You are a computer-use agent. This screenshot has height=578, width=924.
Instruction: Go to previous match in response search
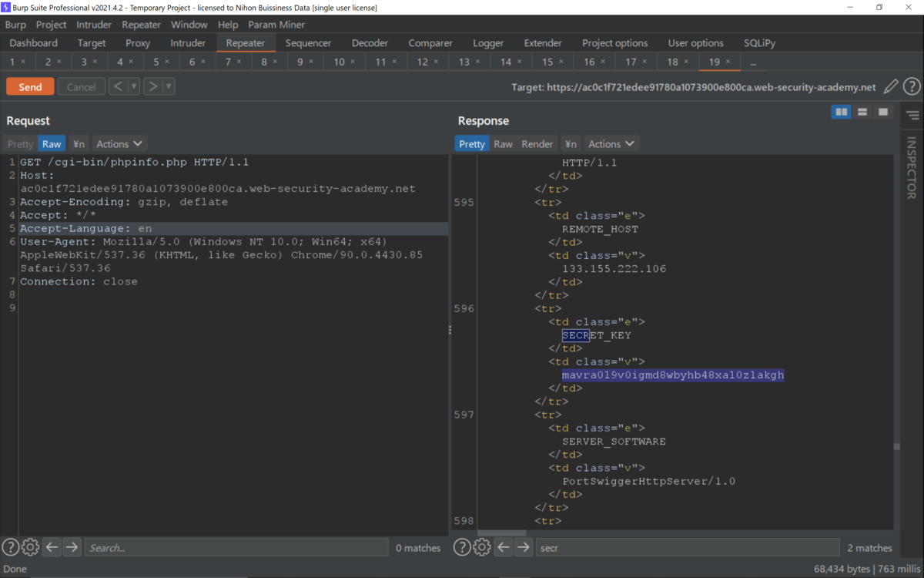(x=503, y=547)
